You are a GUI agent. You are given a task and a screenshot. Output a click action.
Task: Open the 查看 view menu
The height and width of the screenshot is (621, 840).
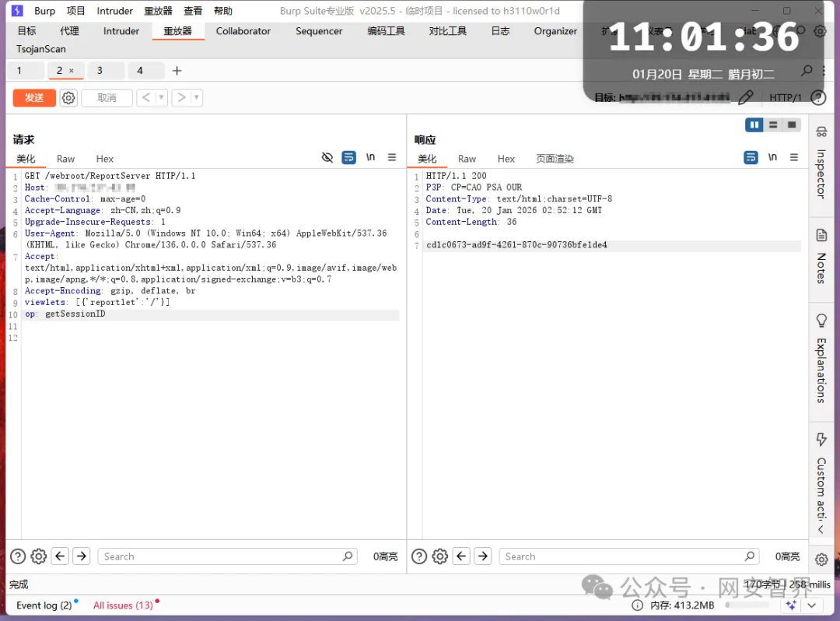click(193, 11)
